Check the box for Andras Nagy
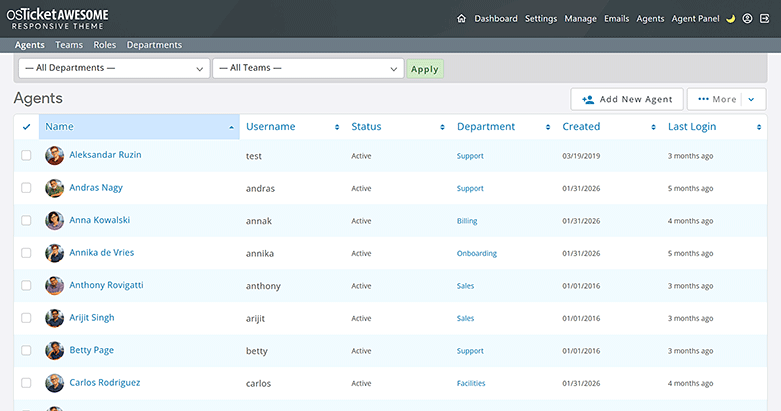Image resolution: width=781 pixels, height=411 pixels. point(26,188)
